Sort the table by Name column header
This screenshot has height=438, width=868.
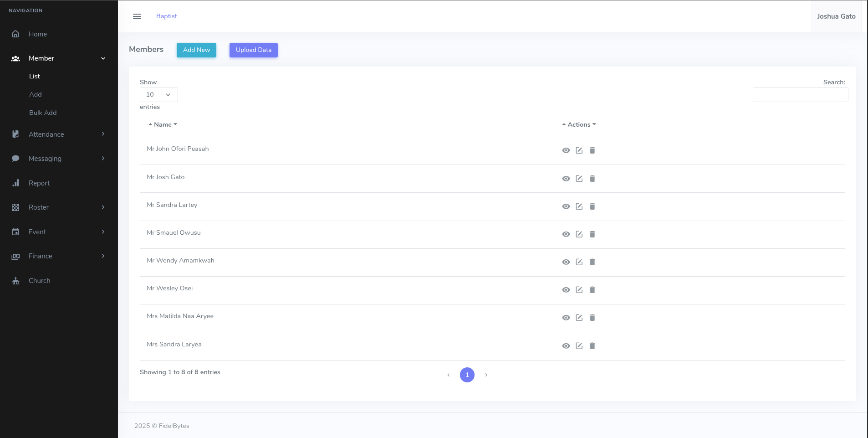pyautogui.click(x=163, y=124)
